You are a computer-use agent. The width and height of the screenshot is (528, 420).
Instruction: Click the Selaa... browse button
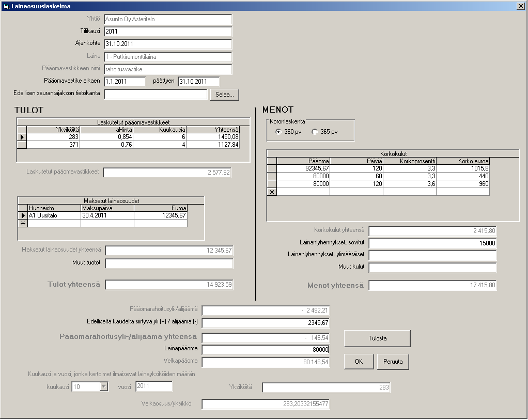click(225, 95)
